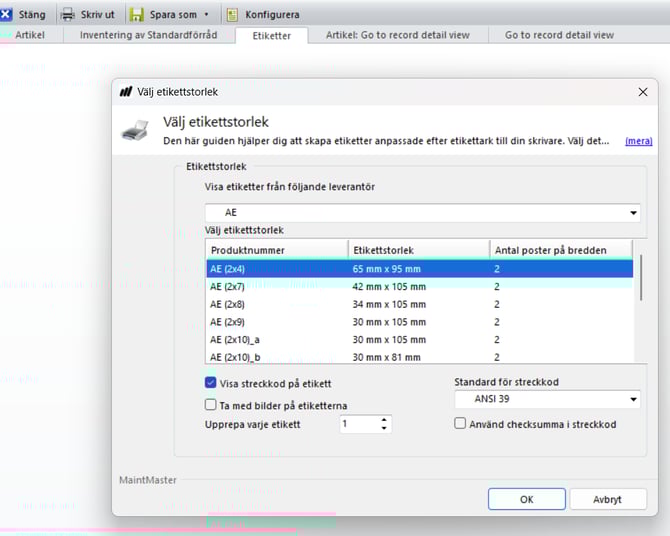Switch to the Artikel tab

coord(30,35)
